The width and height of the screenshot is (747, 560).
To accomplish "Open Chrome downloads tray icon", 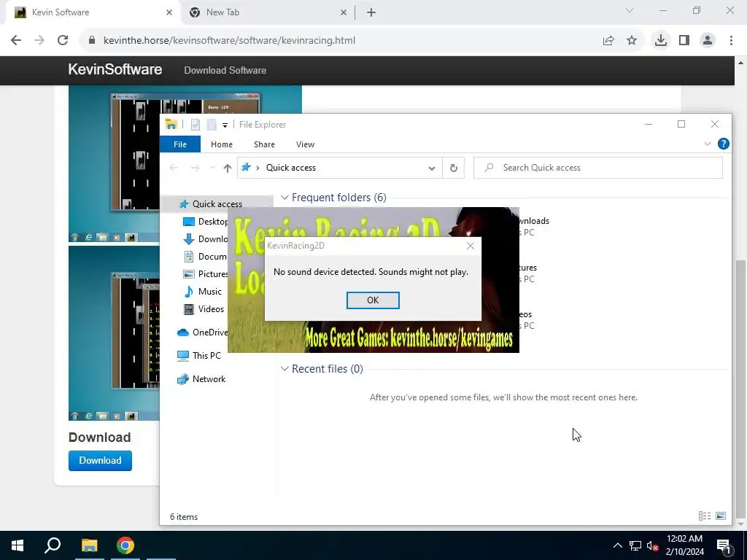I will [661, 41].
